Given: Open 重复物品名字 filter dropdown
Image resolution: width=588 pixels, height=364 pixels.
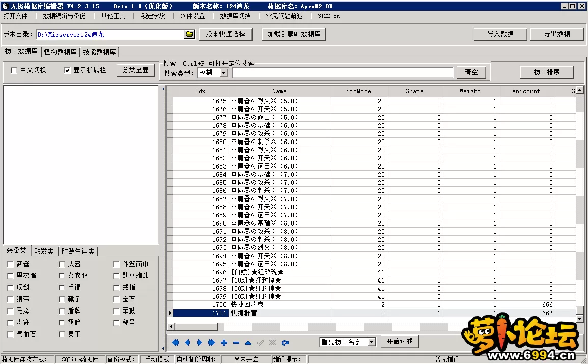Looking at the screenshot, I should tap(371, 342).
